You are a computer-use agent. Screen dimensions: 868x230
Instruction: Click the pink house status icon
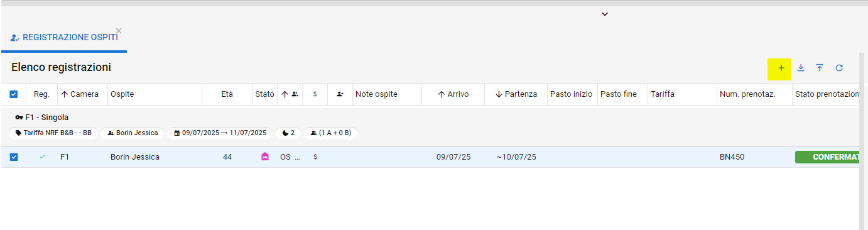tap(265, 157)
